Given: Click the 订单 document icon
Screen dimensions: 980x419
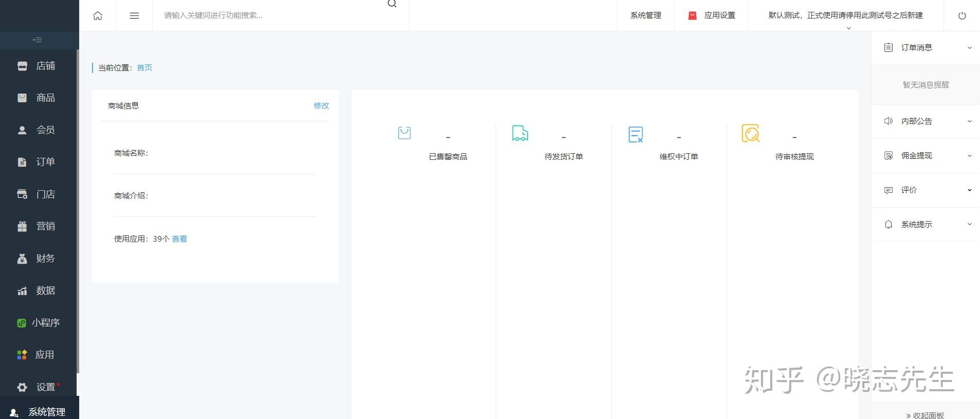Looking at the screenshot, I should pyautogui.click(x=22, y=162).
